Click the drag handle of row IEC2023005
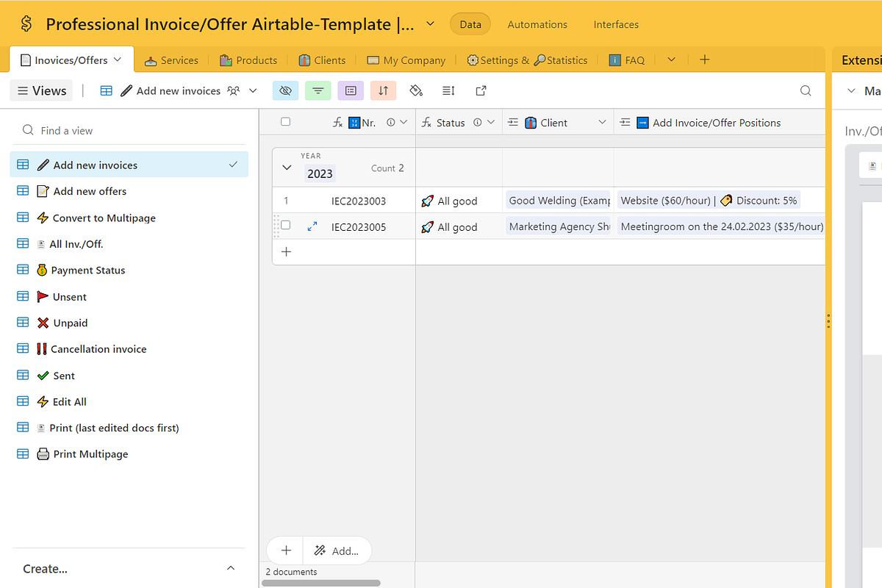The width and height of the screenshot is (882, 588). [276, 226]
